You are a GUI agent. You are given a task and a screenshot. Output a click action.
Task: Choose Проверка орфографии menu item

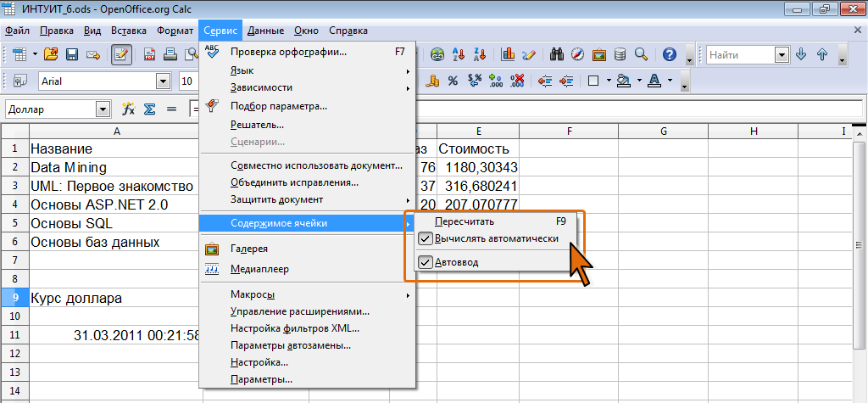307,52
